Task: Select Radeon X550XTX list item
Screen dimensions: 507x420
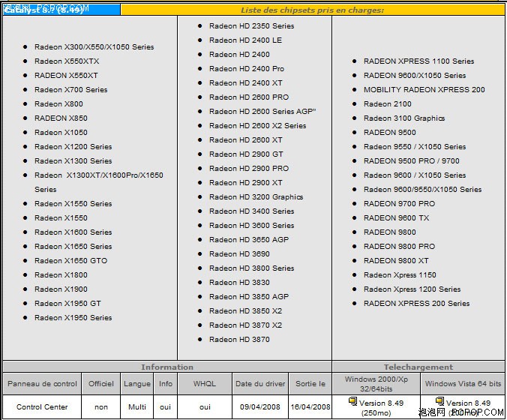Action: [67, 61]
